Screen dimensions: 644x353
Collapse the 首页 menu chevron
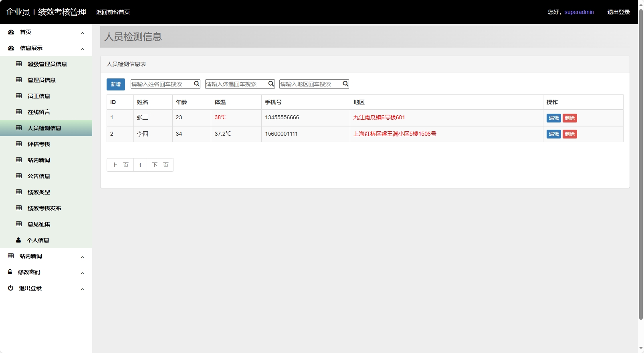(x=82, y=33)
